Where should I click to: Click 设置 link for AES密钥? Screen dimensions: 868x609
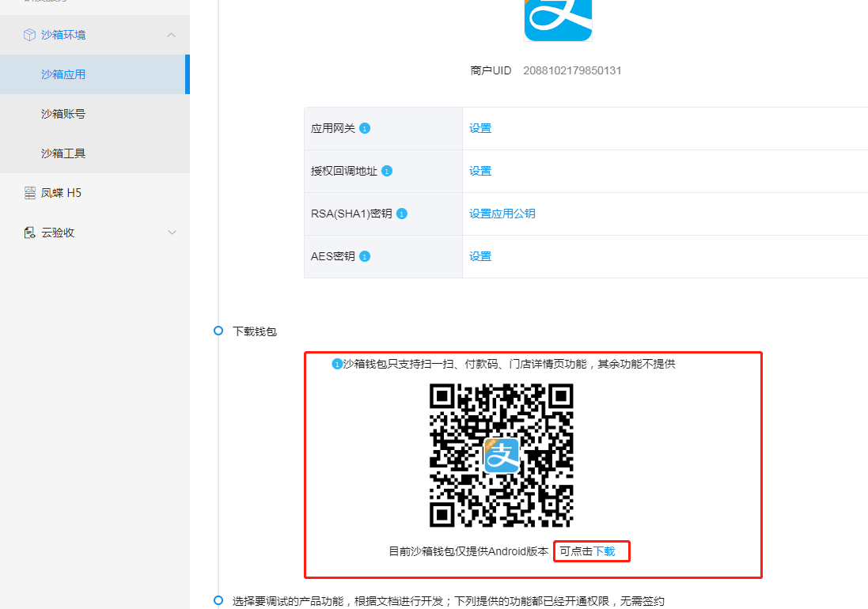pos(480,256)
